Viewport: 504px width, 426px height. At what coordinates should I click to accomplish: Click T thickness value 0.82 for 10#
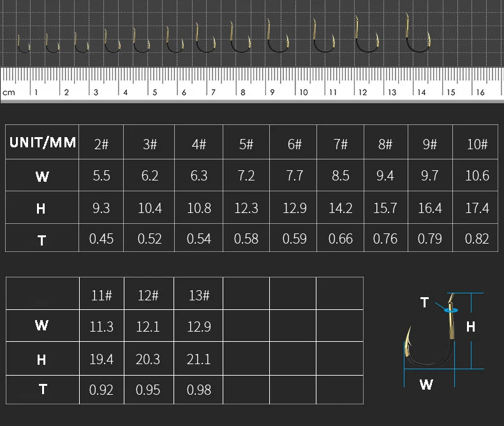(x=477, y=239)
